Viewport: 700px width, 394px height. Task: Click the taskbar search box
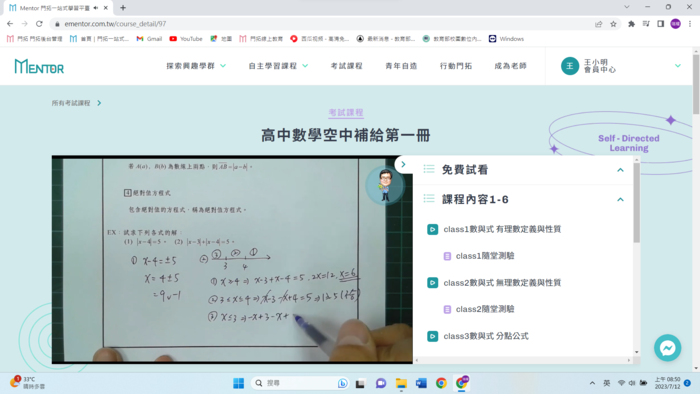click(300, 383)
